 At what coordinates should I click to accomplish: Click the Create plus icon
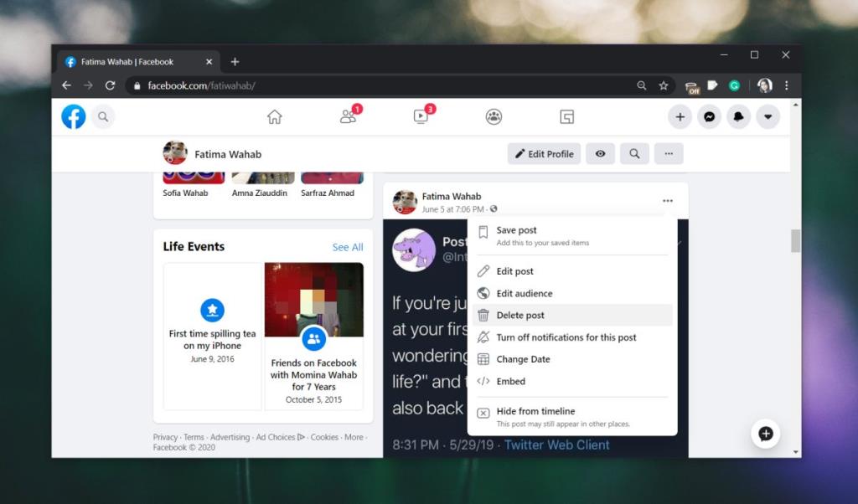pyautogui.click(x=680, y=117)
